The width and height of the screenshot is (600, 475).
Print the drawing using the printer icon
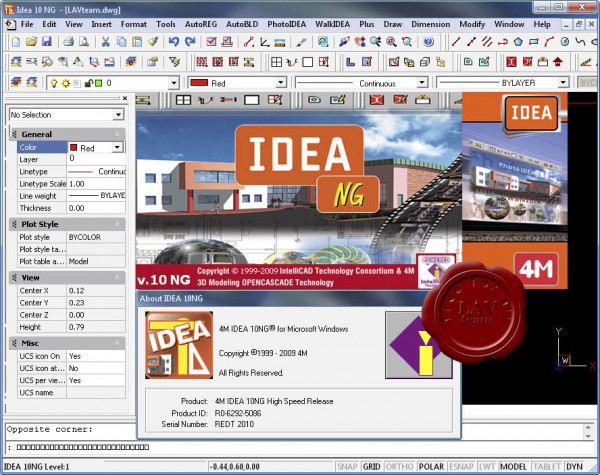coord(68,41)
